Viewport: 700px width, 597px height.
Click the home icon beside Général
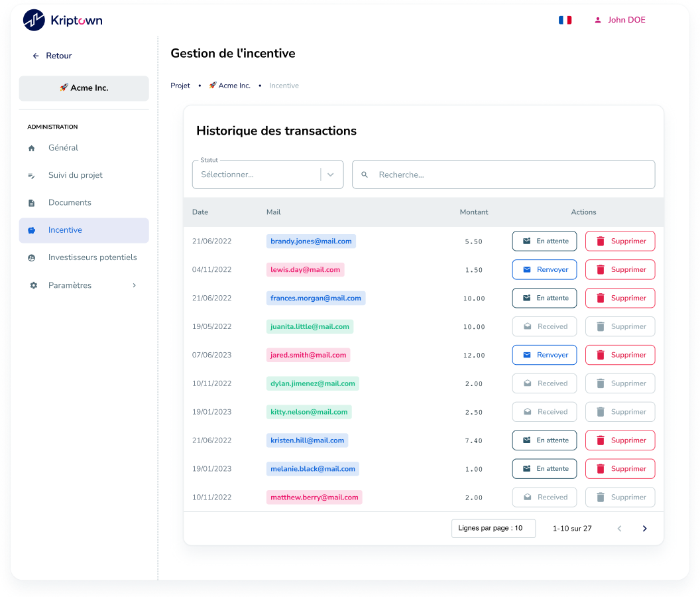point(32,148)
